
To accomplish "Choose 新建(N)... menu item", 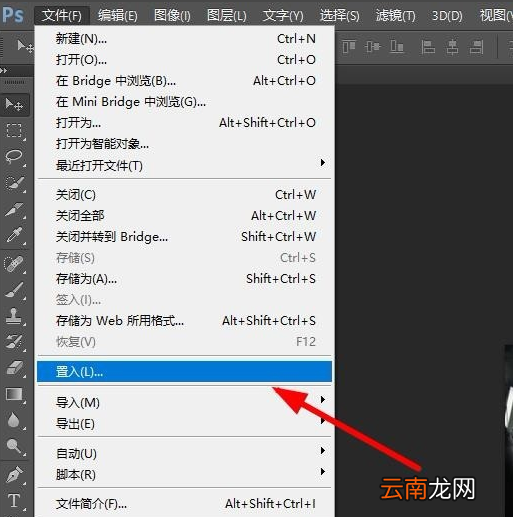I will [x=185, y=39].
